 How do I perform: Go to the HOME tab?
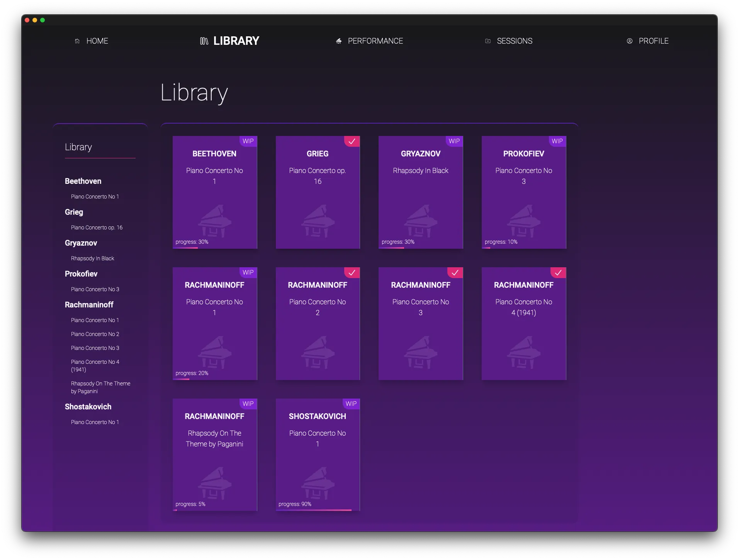[92, 41]
